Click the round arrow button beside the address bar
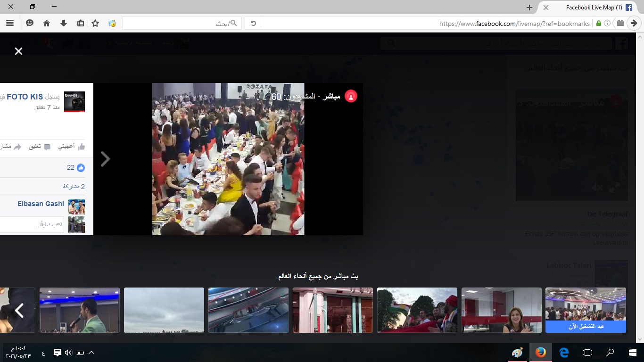 tap(634, 23)
